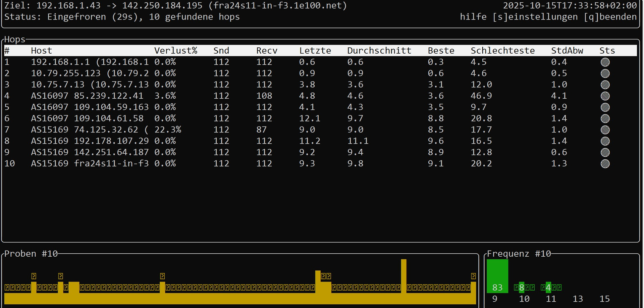The height and width of the screenshot is (308, 644).
Task: Click the Recv value 108
Action: pos(264,96)
